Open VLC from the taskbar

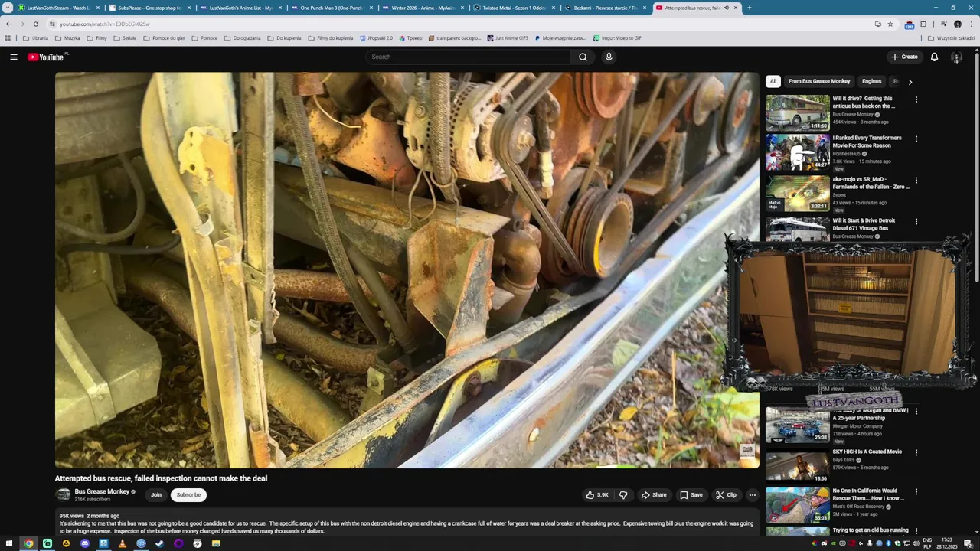[x=122, y=543]
